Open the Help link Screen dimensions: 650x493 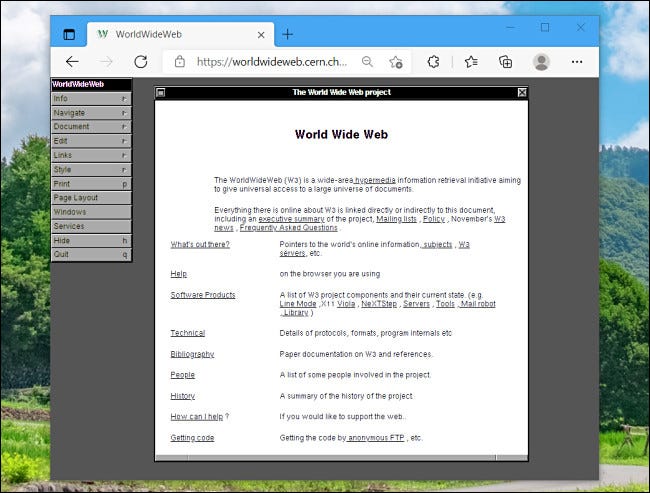coord(179,274)
